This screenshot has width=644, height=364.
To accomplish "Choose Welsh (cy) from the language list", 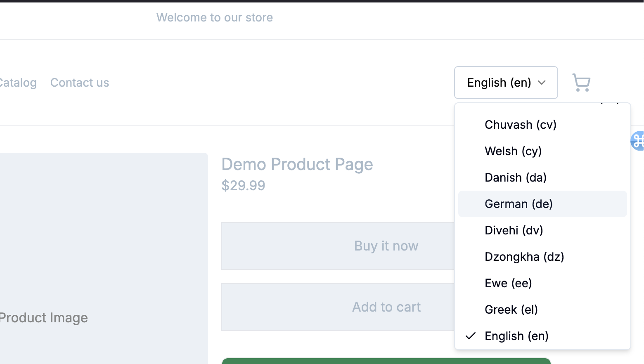I will [513, 151].
